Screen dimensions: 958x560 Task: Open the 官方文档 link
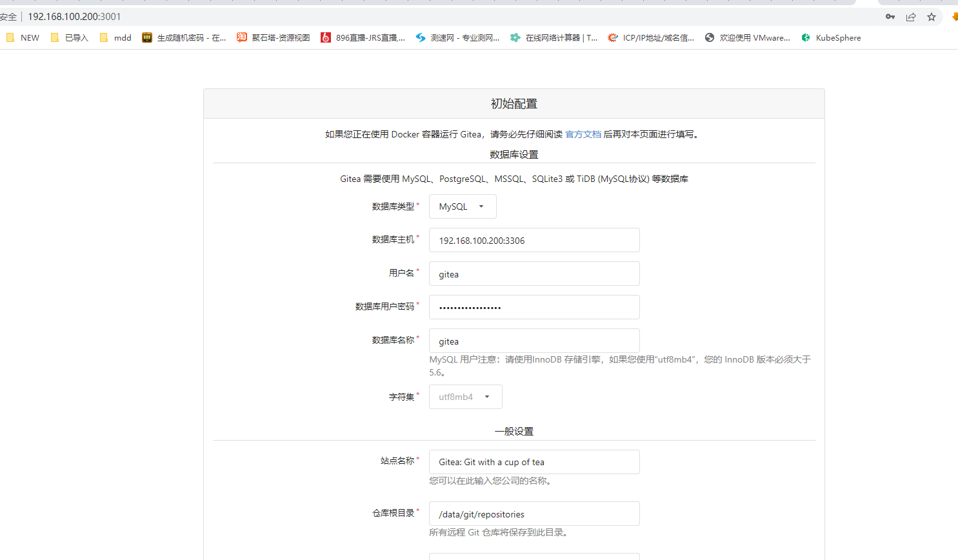(x=583, y=134)
